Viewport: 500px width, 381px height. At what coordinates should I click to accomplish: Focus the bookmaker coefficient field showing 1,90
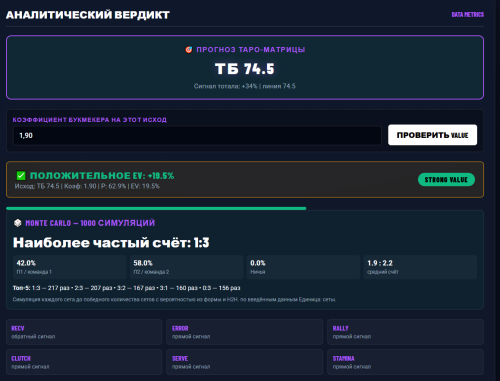click(197, 135)
